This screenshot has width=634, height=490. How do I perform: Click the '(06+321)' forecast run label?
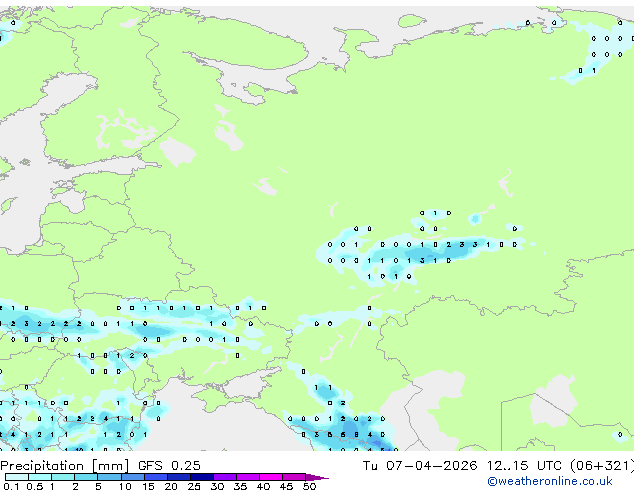tap(602, 466)
